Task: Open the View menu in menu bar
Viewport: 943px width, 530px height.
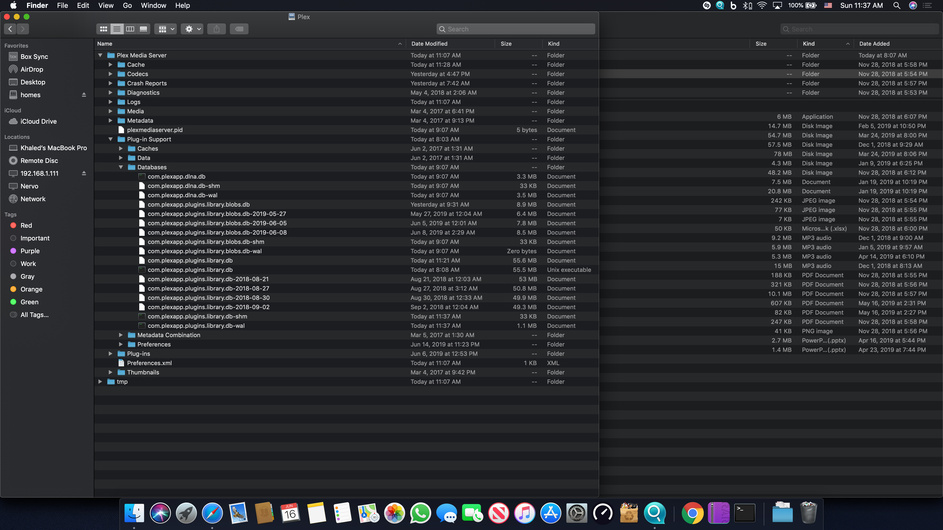Action: point(105,5)
